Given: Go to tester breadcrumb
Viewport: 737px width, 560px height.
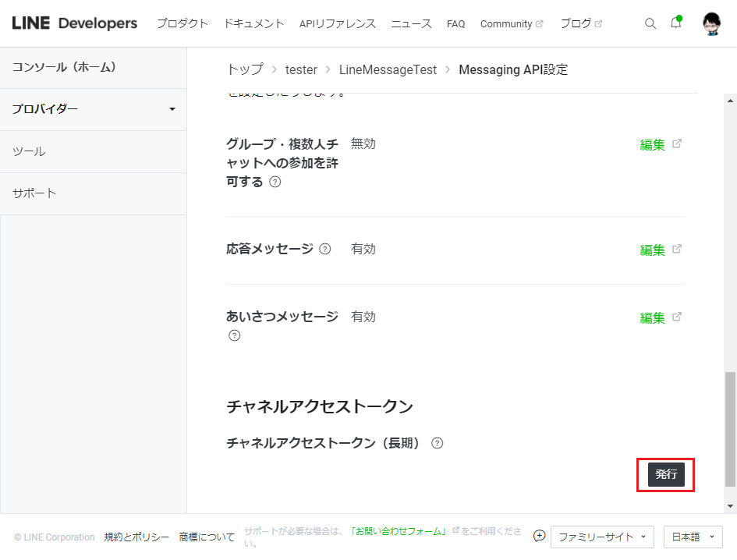Looking at the screenshot, I should click(301, 69).
